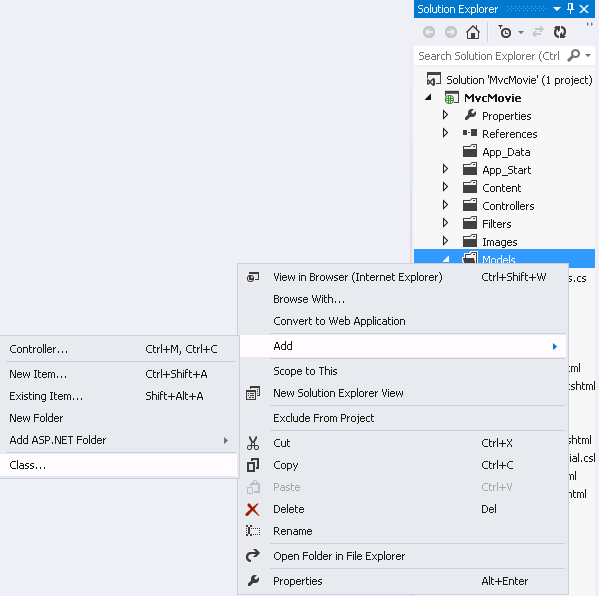This screenshot has height=598, width=599.
Task: Click the Refresh icon in Solution Explorer toolbar
Action: (x=560, y=32)
